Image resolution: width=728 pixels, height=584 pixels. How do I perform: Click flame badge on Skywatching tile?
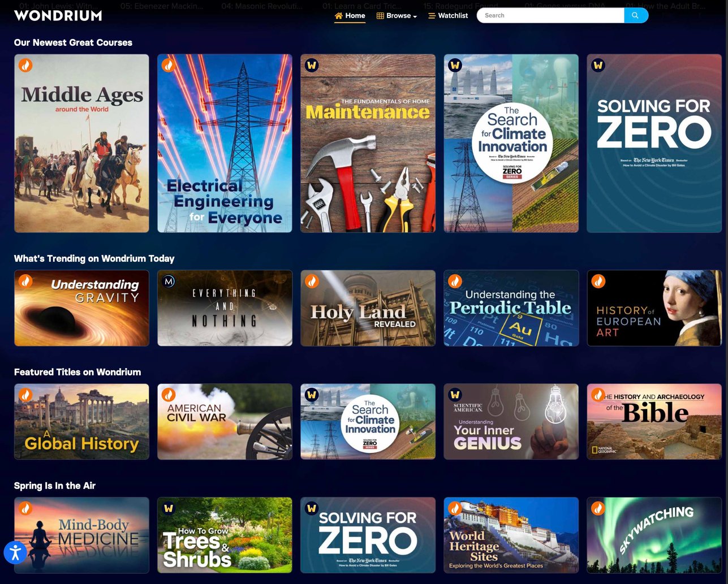tap(598, 508)
